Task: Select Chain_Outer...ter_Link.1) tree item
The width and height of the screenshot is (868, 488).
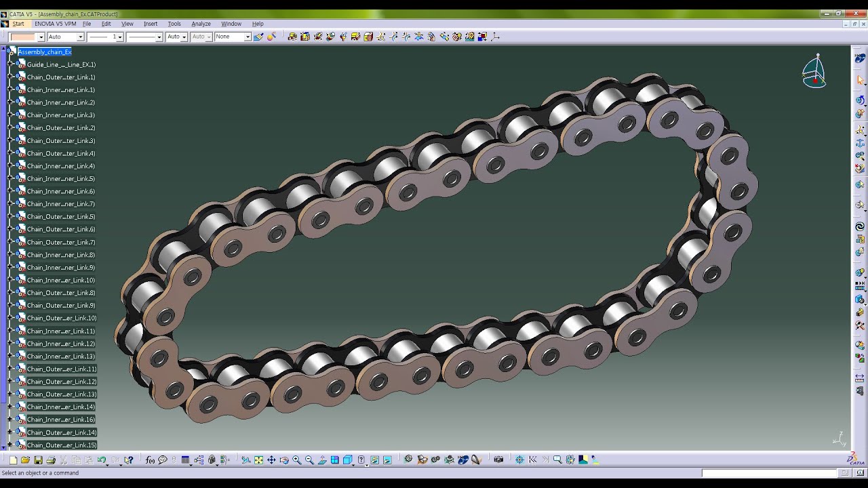Action: [x=61, y=77]
